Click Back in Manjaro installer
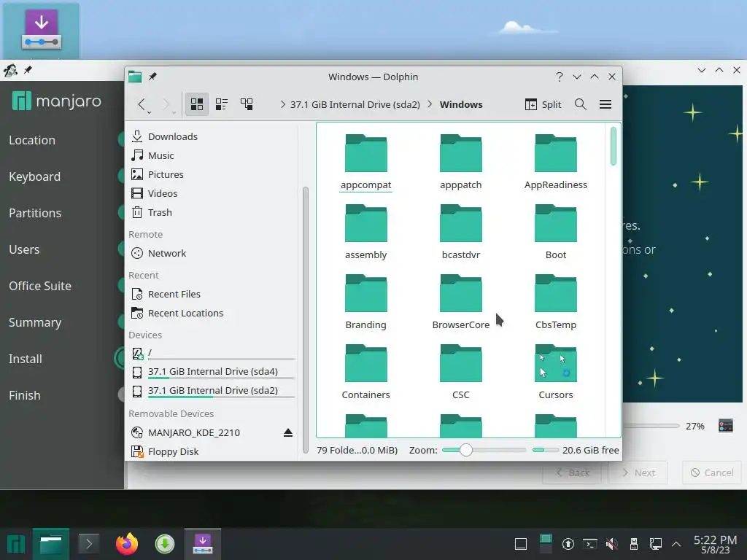The width and height of the screenshot is (747, 560). [572, 472]
